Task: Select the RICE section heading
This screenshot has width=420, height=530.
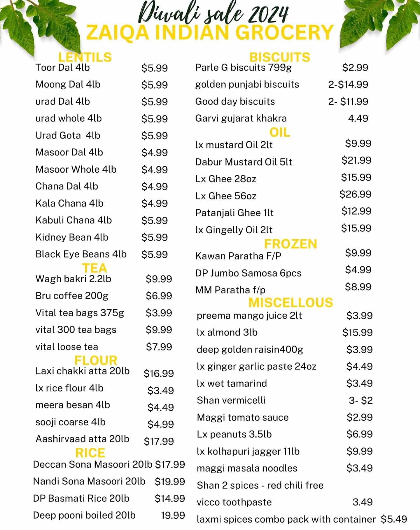Action: tap(90, 453)
